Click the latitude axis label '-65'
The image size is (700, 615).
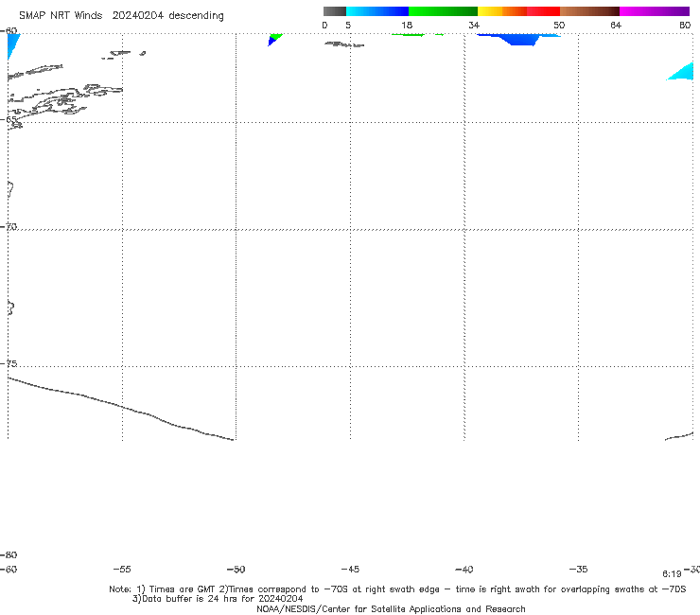coord(9,120)
